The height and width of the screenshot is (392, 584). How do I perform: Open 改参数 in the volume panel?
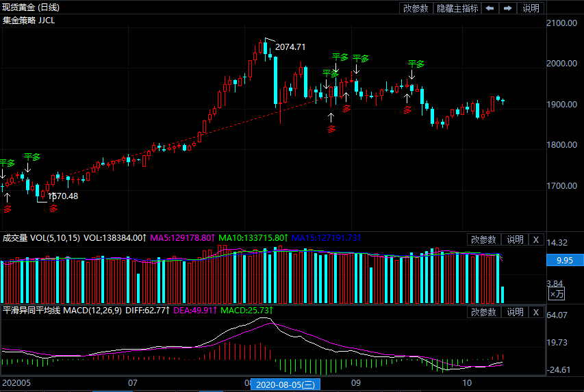pos(483,239)
